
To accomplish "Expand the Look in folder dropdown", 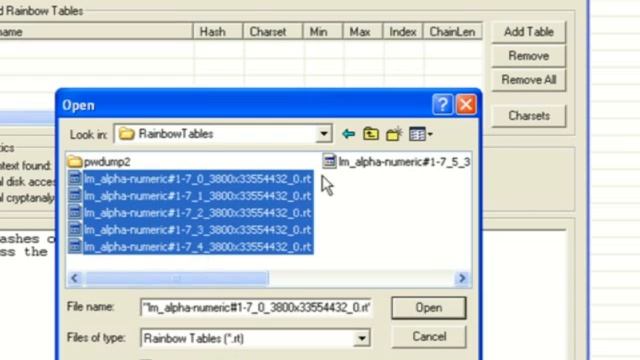I will click(324, 134).
